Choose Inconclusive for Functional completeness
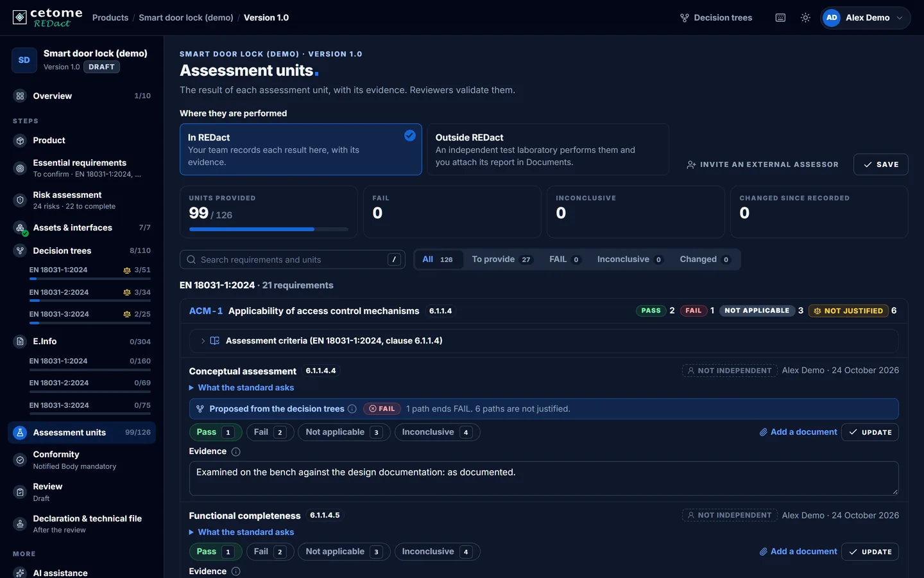 point(437,552)
